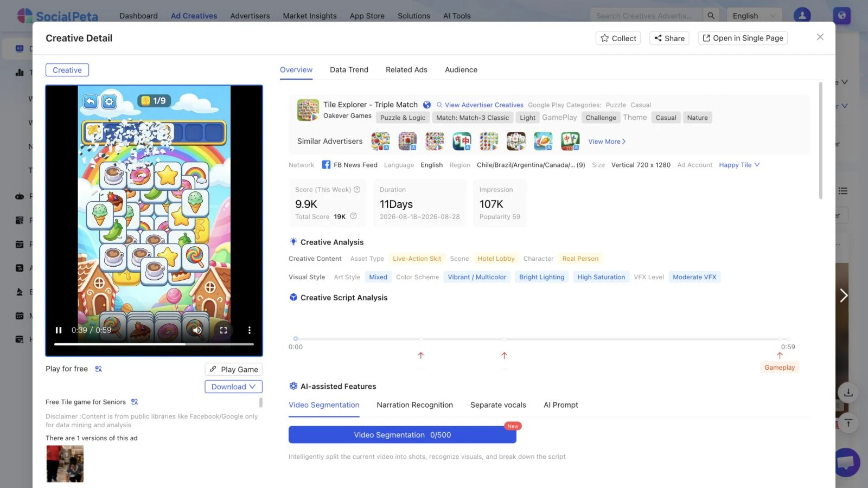Image resolution: width=868 pixels, height=488 pixels.
Task: Click the first script timeline arrow marker
Action: click(x=421, y=356)
